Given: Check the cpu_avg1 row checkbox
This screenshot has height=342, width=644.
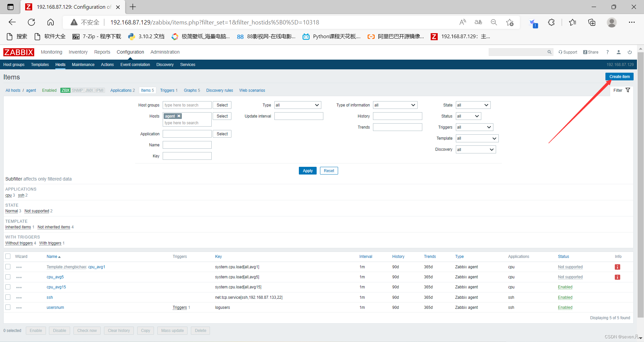Looking at the screenshot, I should point(8,267).
